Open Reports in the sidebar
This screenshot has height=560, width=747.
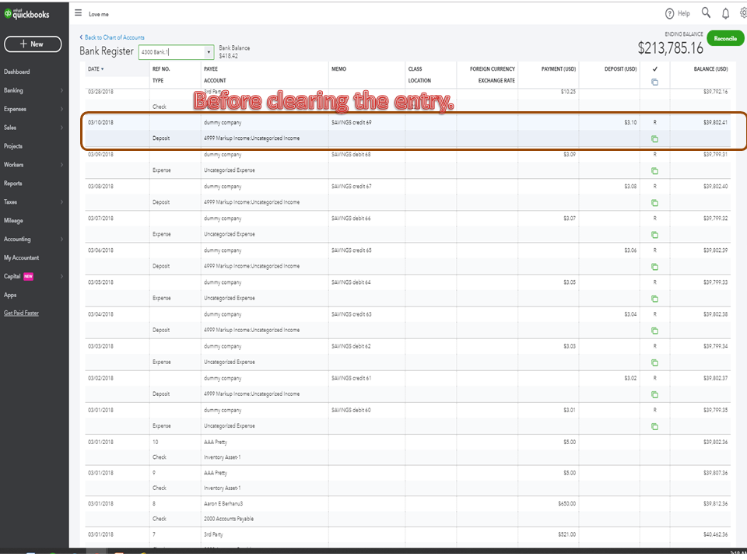pyautogui.click(x=13, y=183)
